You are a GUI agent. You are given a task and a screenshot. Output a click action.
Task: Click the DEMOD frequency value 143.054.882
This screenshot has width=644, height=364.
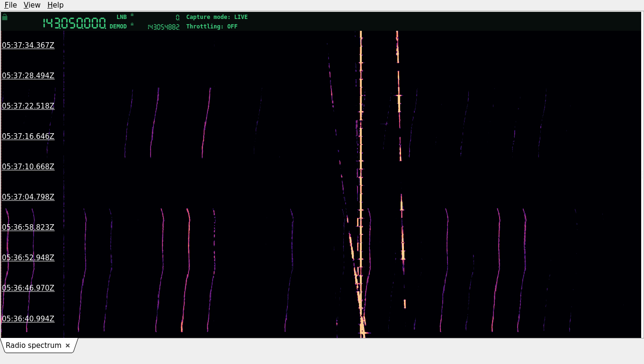163,27
